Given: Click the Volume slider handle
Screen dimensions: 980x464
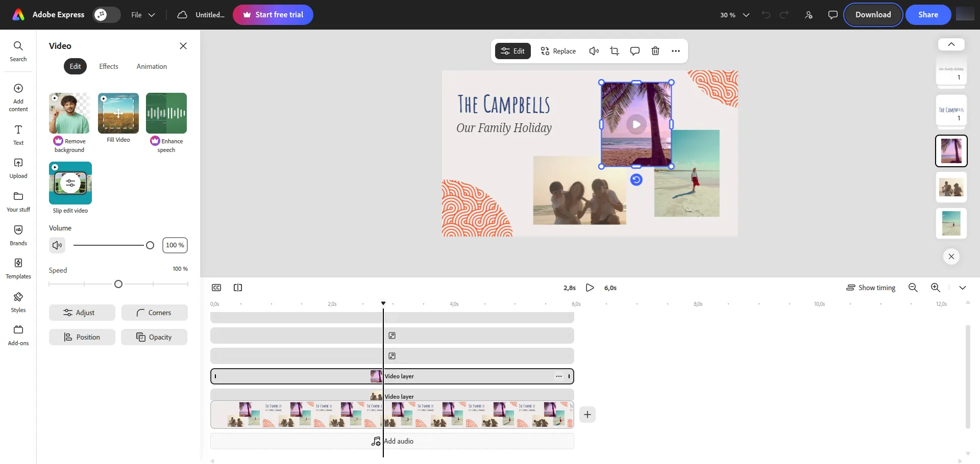Looking at the screenshot, I should 150,245.
